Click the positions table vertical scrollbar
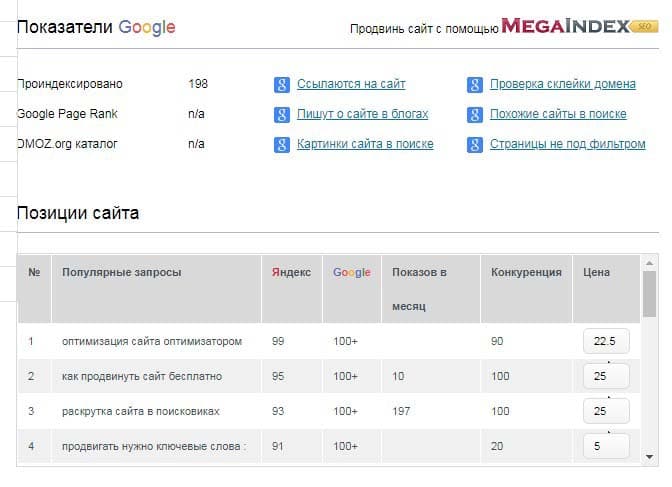Image resolution: width=672 pixels, height=487 pixels. [649, 360]
